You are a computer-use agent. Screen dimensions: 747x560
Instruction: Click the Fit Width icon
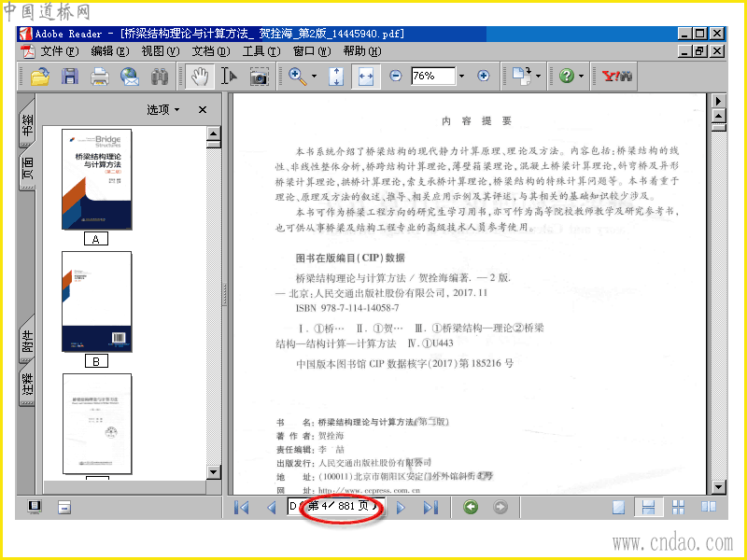(x=366, y=77)
